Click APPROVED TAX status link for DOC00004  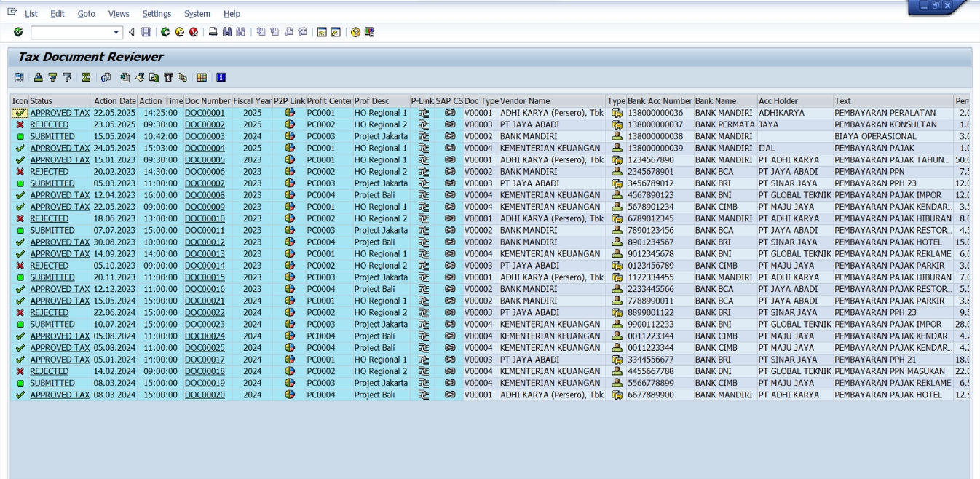(60, 148)
